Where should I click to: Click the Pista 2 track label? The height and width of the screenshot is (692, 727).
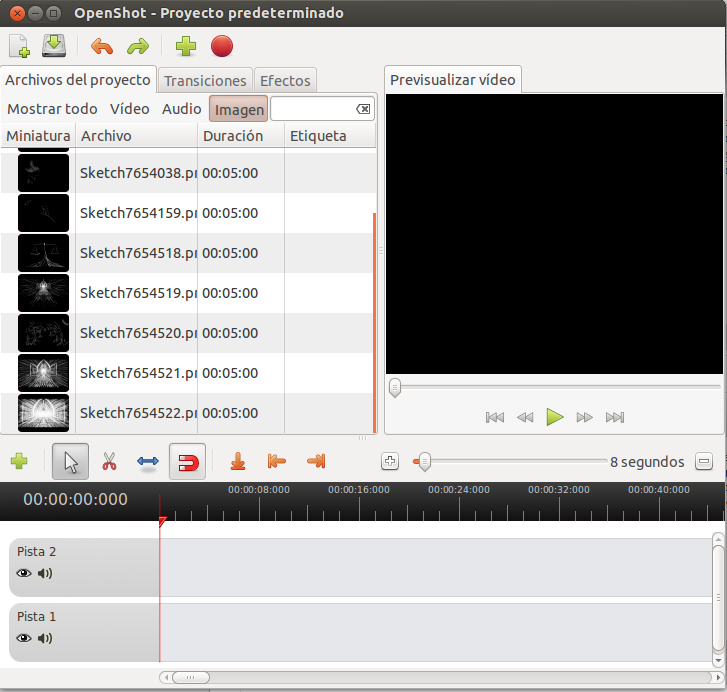tap(36, 552)
